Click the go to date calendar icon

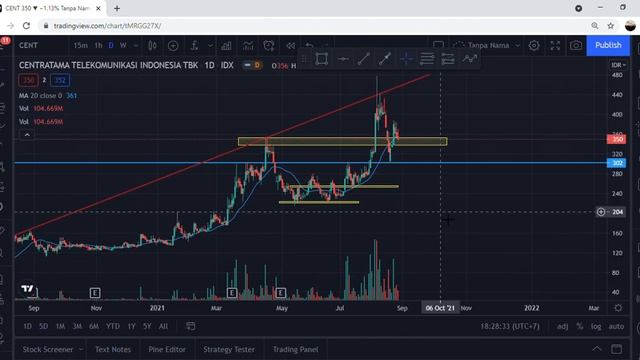pyautogui.click(x=190, y=326)
